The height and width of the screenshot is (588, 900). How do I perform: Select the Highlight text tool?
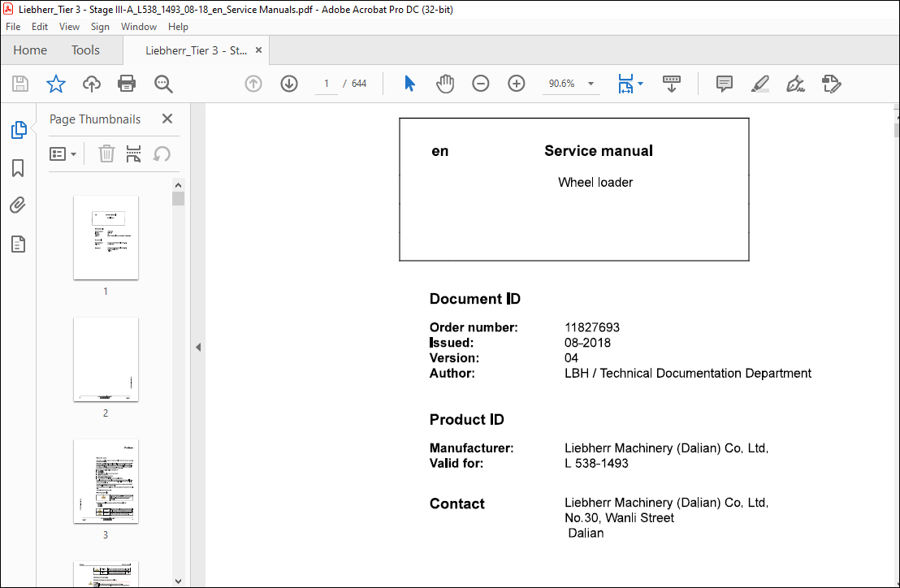760,84
